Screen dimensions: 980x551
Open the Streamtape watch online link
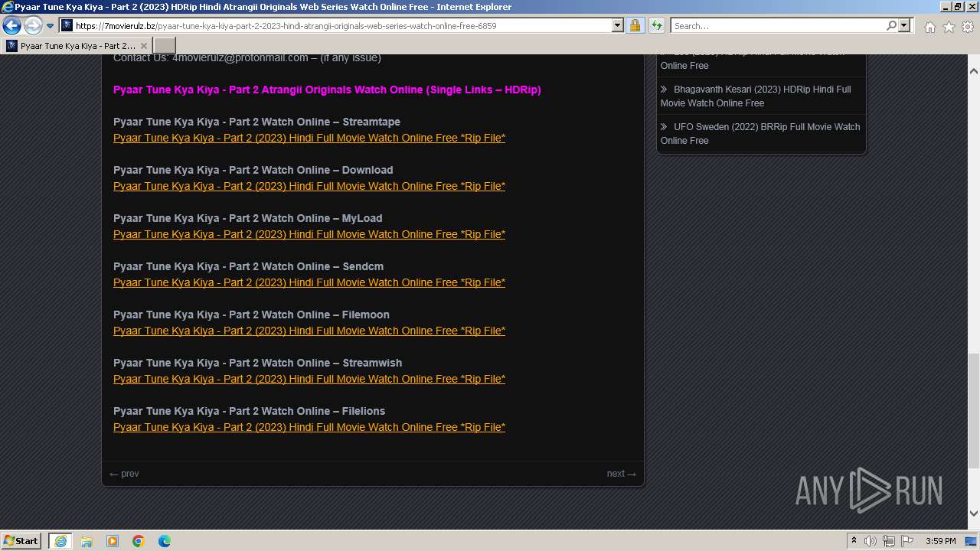tap(309, 138)
